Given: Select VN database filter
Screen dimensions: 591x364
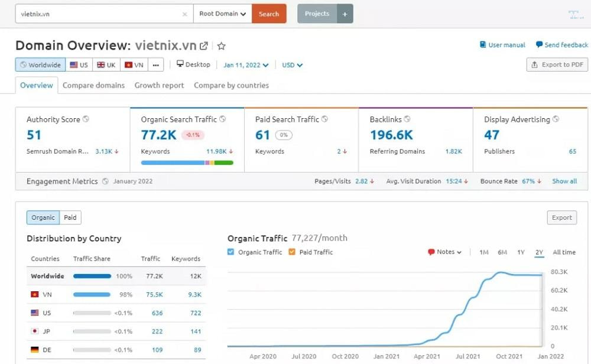Looking at the screenshot, I should pyautogui.click(x=134, y=65).
